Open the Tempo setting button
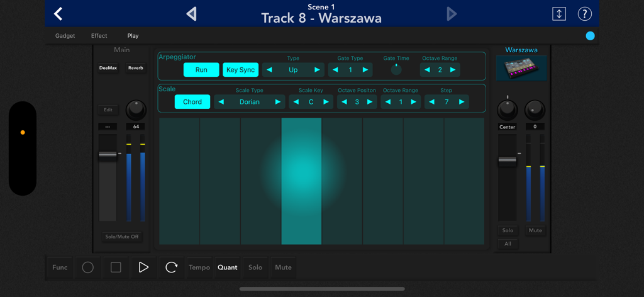 click(199, 267)
